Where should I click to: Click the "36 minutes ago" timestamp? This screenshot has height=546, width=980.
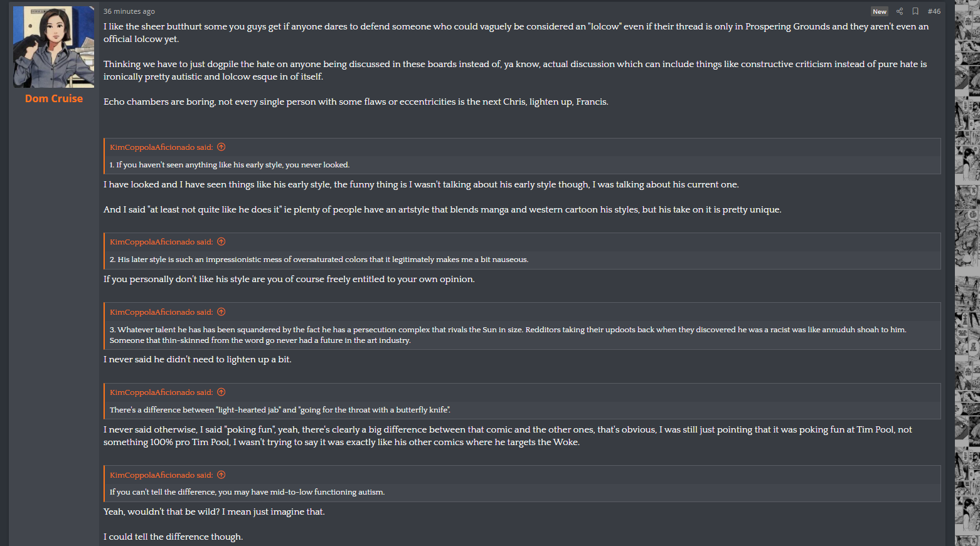coord(129,11)
